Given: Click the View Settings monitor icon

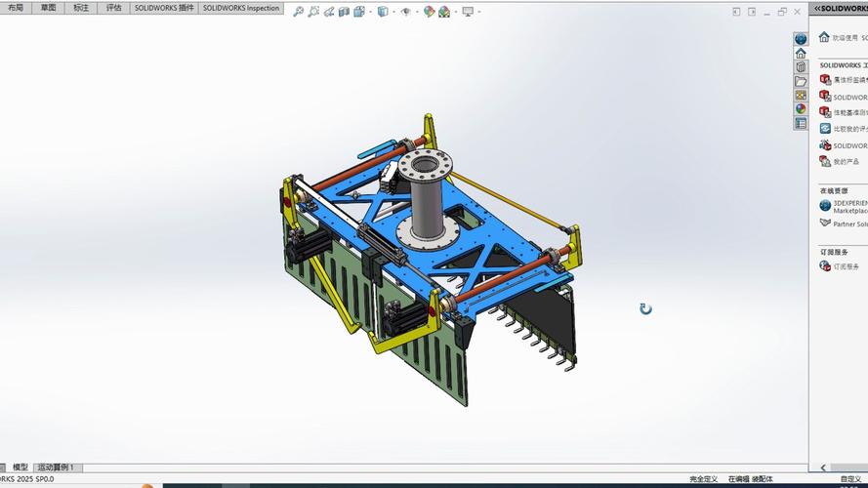Looking at the screenshot, I should tap(468, 11).
